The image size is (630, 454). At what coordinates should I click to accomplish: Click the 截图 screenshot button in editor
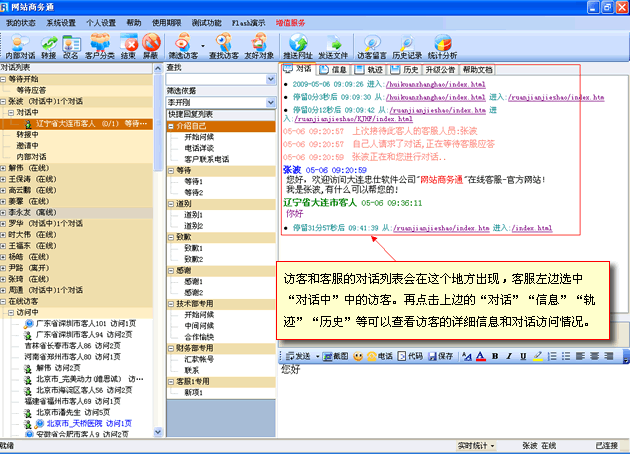(336, 356)
